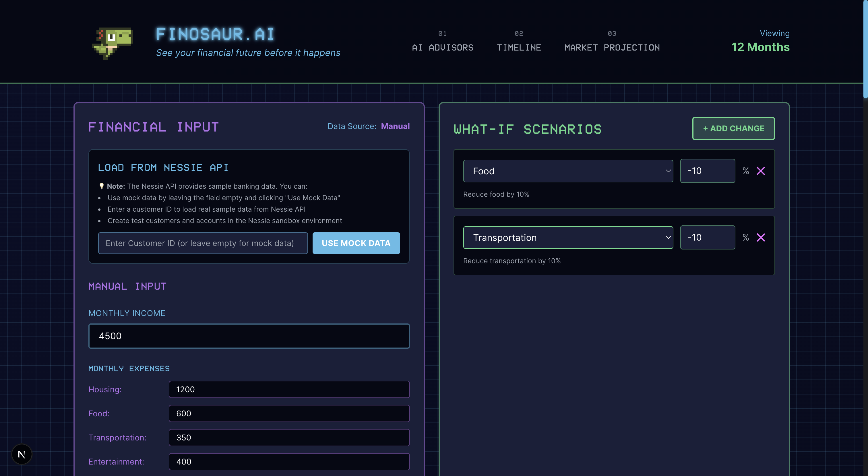Select the Housing expense input
Image resolution: width=868 pixels, height=476 pixels.
[289, 389]
